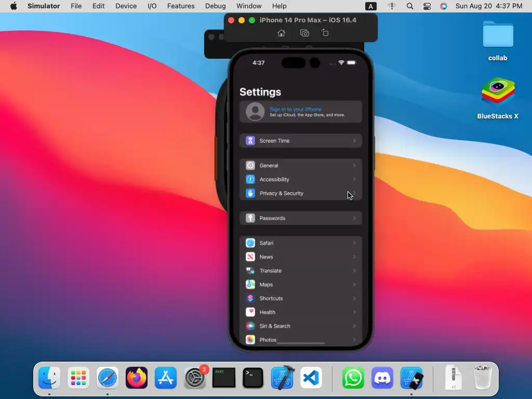Tap the Siri & Search row label

[275, 326]
